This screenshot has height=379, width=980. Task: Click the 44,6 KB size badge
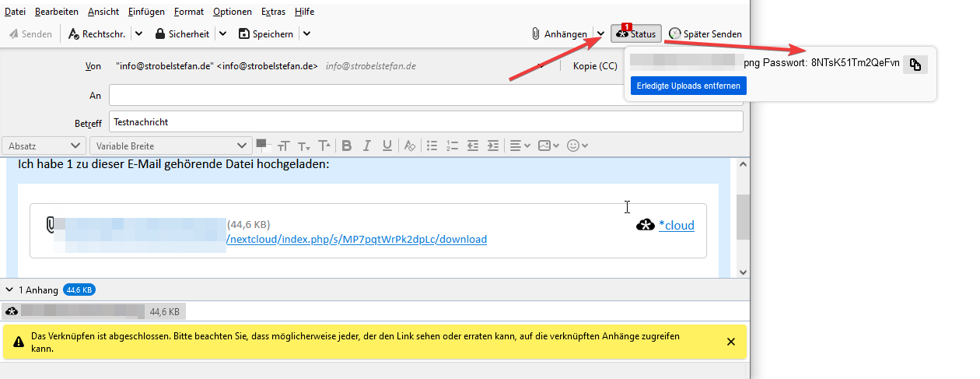[79, 290]
